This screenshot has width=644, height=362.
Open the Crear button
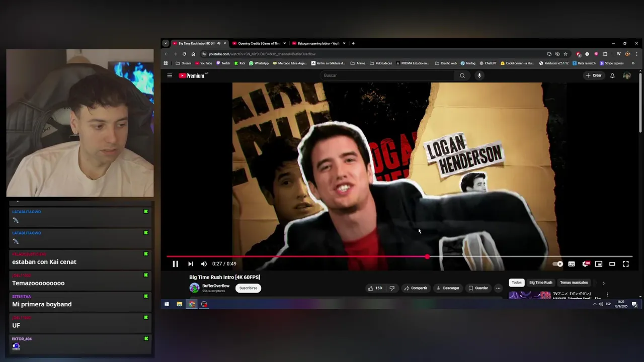[594, 75]
